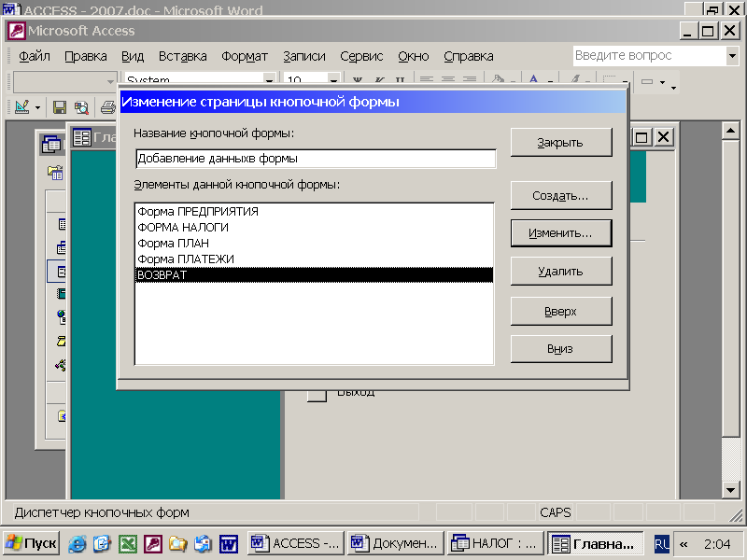Open the view mode dropdown arrow
The image size is (747, 560).
[37, 107]
